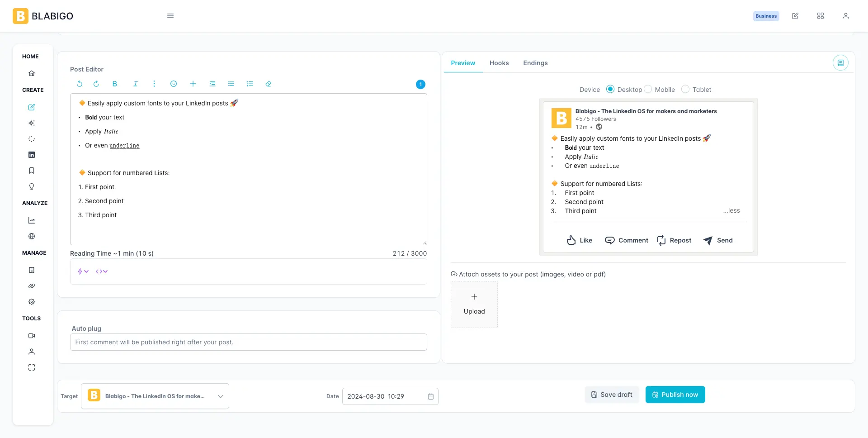Click the compose post icon in top header
This screenshot has width=868, height=438.
click(795, 16)
